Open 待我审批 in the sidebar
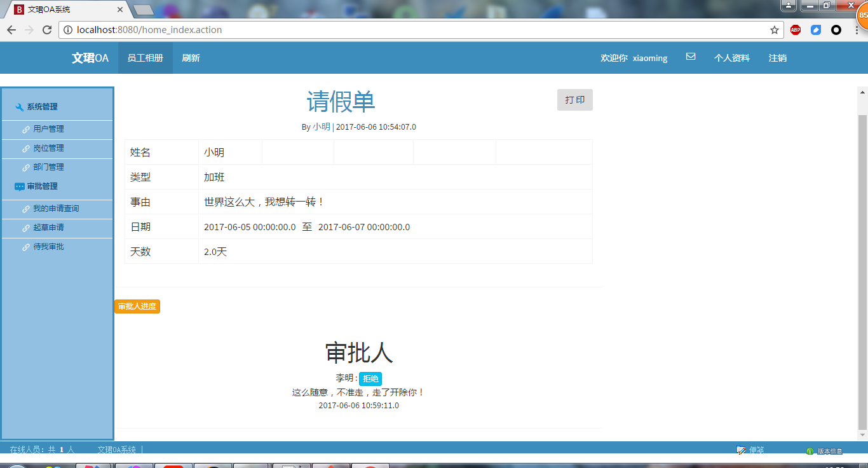868x468 pixels. click(49, 247)
